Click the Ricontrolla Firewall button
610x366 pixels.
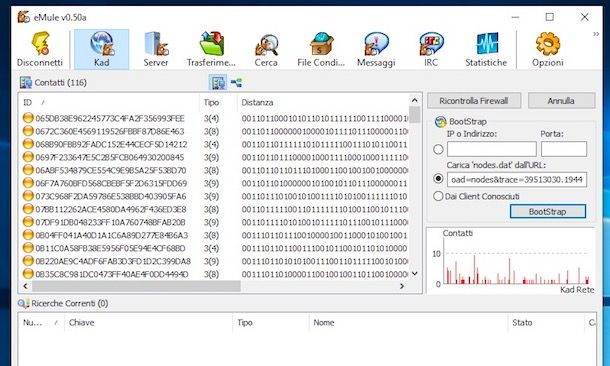474,101
